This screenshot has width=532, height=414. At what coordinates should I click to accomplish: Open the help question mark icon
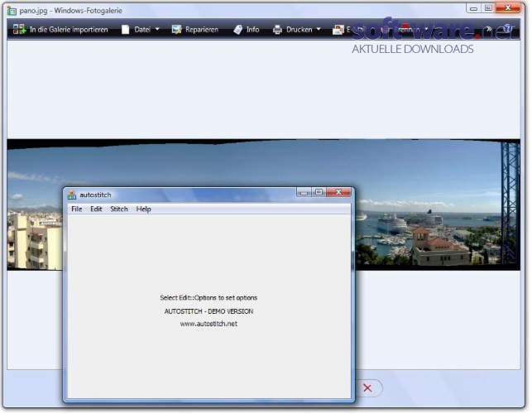(507, 28)
